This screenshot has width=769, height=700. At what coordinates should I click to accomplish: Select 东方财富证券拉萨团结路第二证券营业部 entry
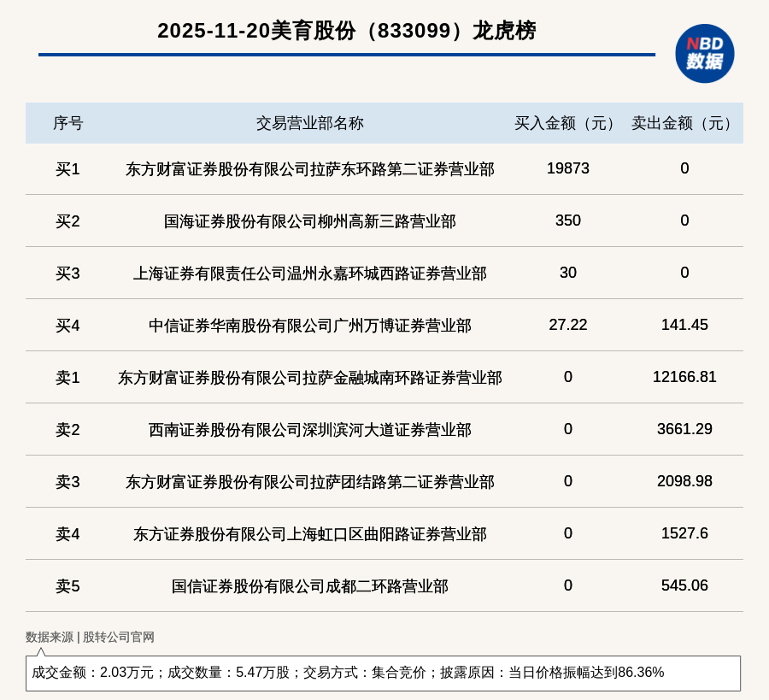point(309,482)
